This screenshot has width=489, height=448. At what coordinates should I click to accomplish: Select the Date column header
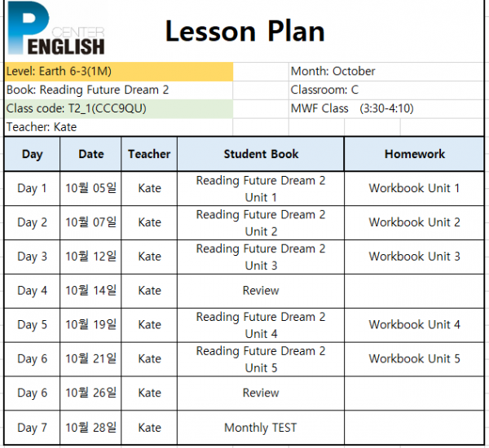(90, 154)
